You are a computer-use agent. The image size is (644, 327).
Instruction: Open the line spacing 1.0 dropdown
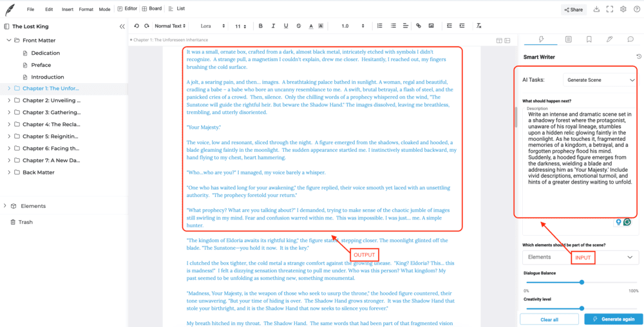pos(352,26)
